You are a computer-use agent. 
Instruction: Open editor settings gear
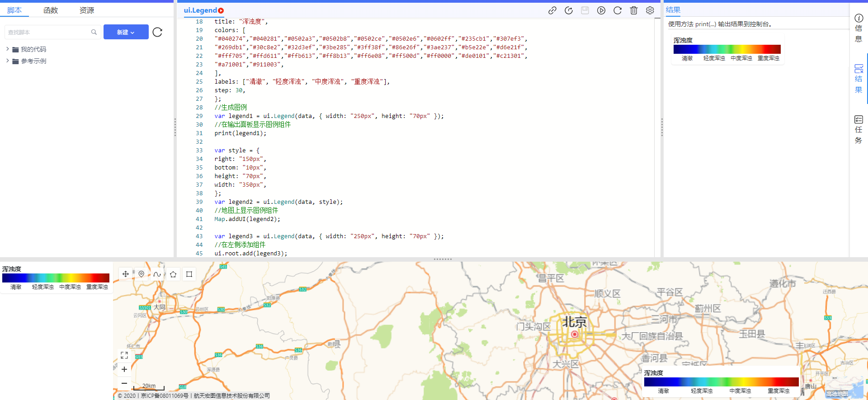coord(650,10)
